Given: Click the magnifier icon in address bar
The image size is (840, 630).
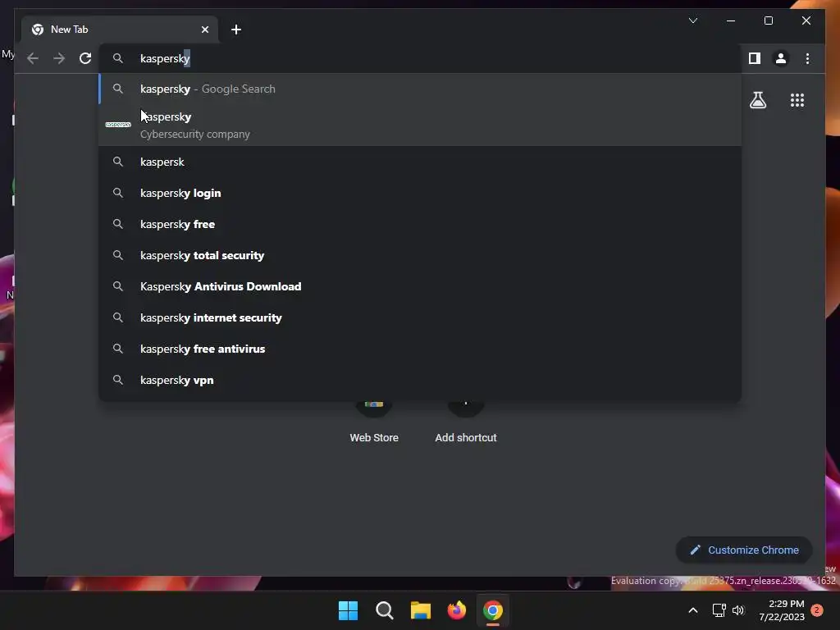Looking at the screenshot, I should 118,58.
